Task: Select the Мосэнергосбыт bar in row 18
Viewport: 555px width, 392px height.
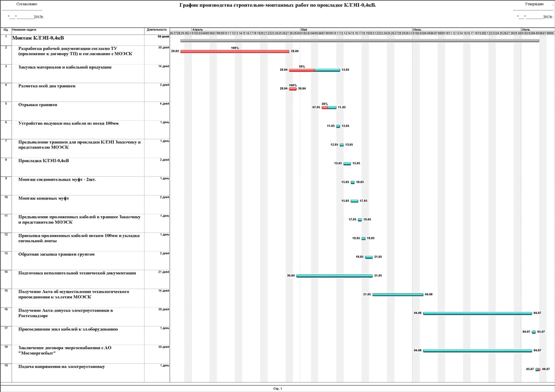Action: 478,351
